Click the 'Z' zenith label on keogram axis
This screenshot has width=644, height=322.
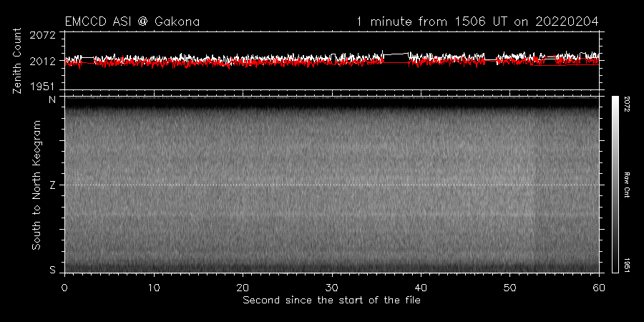tap(52, 185)
